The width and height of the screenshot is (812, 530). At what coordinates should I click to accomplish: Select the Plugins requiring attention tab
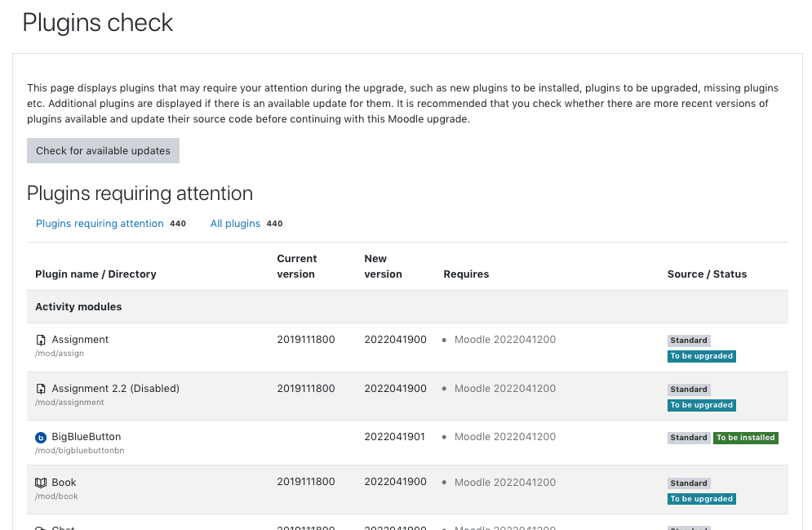[x=100, y=223]
